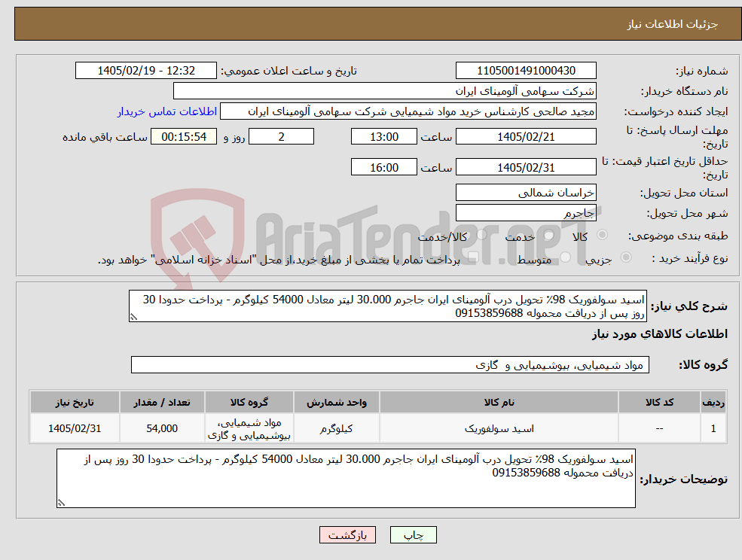The height and width of the screenshot is (560, 742).
Task: Click the remaining days field showing 2
Action: click(x=281, y=137)
